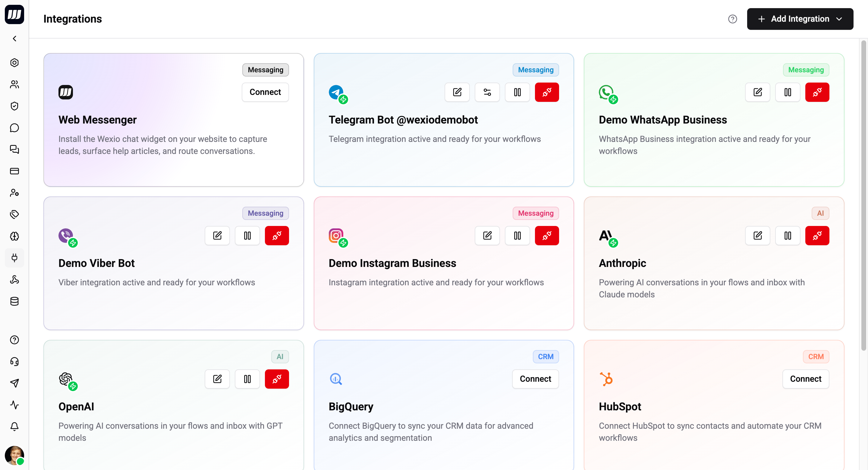Open the user settings sidebar icon
This screenshot has width=868, height=470.
point(14,193)
